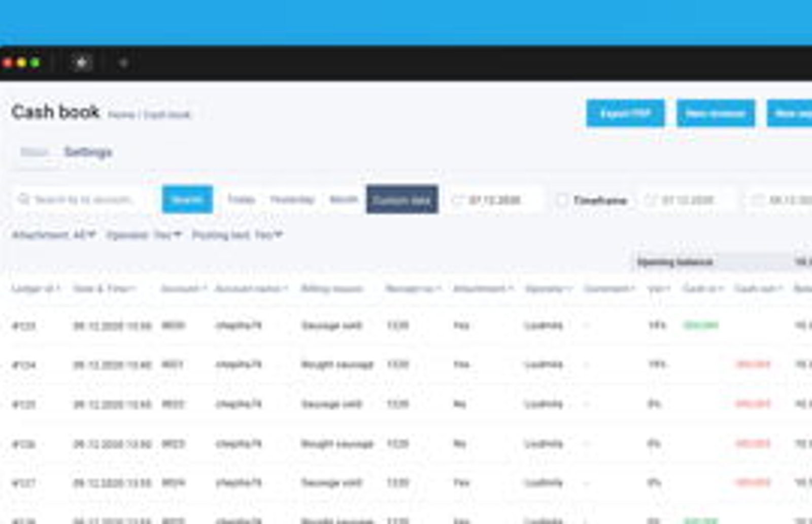812x524 pixels.
Task: Enable the Timeframe checkbox
Action: coord(562,200)
